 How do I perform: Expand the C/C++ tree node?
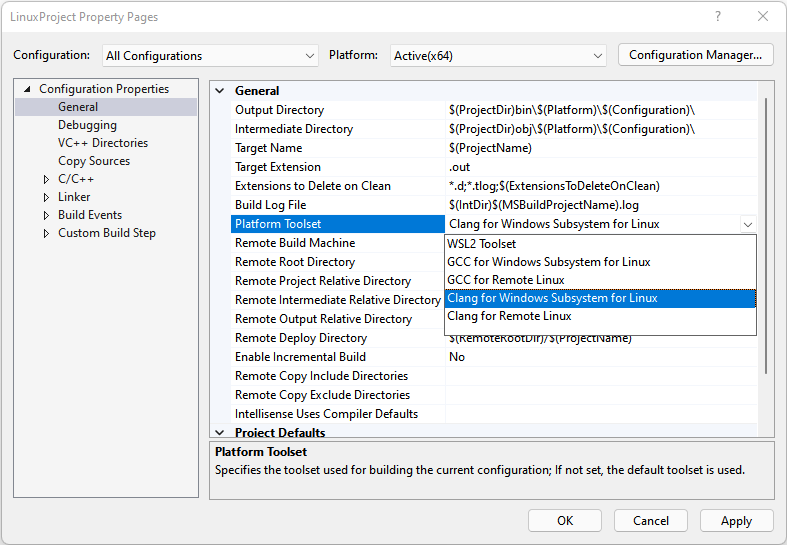pyautogui.click(x=46, y=179)
